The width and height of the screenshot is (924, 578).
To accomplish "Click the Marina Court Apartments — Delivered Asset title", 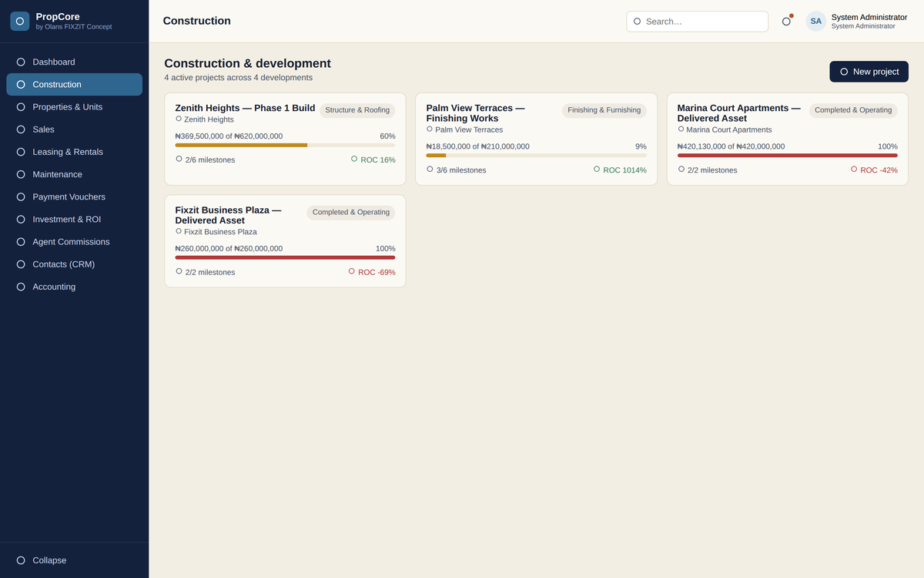I will [739, 113].
